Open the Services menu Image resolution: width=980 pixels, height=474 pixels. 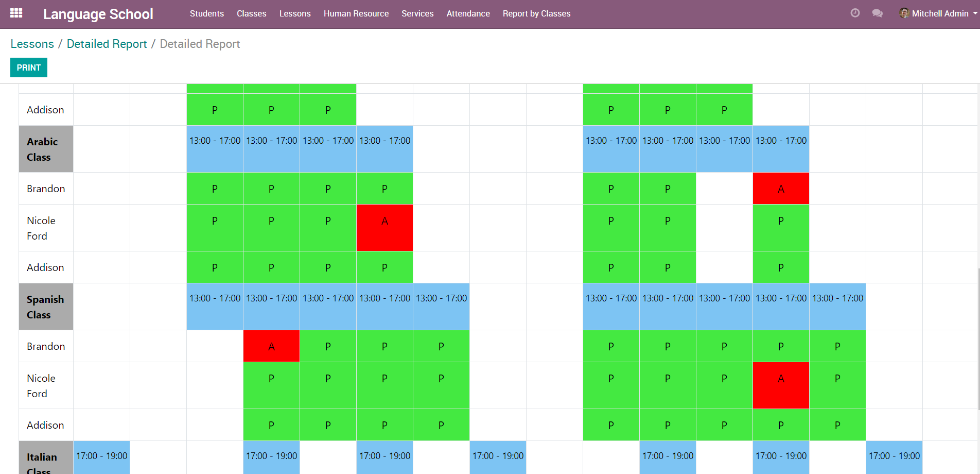[417, 13]
